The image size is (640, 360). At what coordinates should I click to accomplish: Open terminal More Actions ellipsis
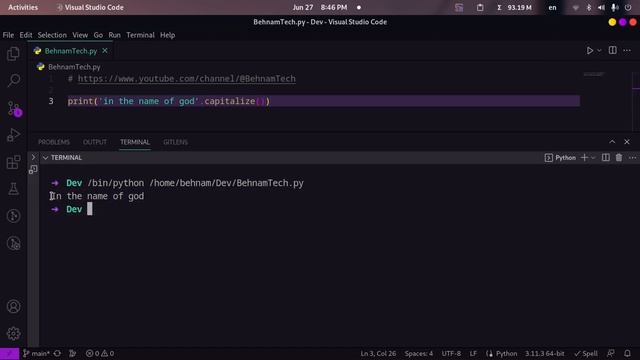(x=632, y=158)
